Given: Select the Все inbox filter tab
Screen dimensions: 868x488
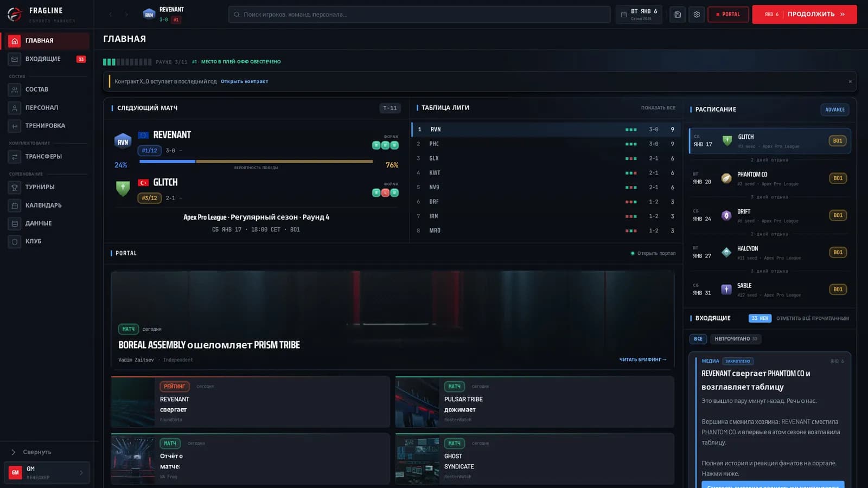Looking at the screenshot, I should pos(698,339).
